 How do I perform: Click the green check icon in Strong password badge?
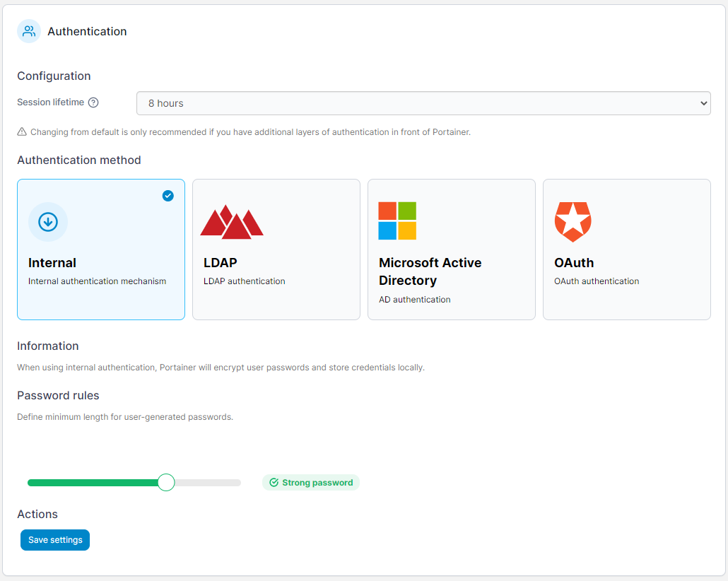[274, 482]
